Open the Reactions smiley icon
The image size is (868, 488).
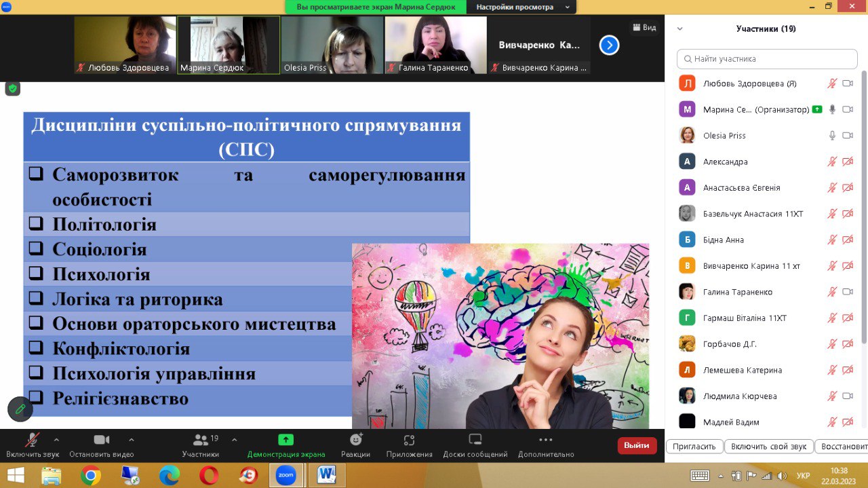click(356, 440)
